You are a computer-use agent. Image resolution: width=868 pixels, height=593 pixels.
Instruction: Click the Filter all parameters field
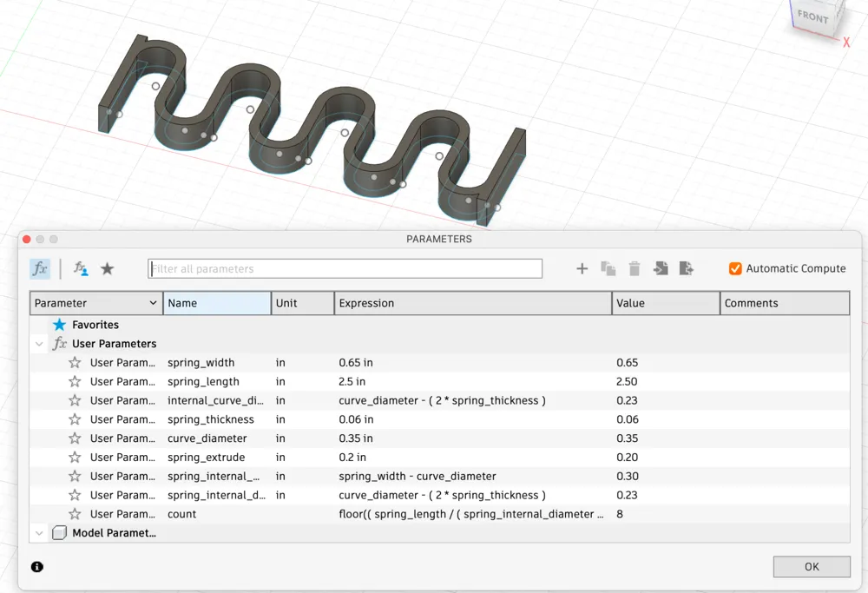pyautogui.click(x=345, y=268)
